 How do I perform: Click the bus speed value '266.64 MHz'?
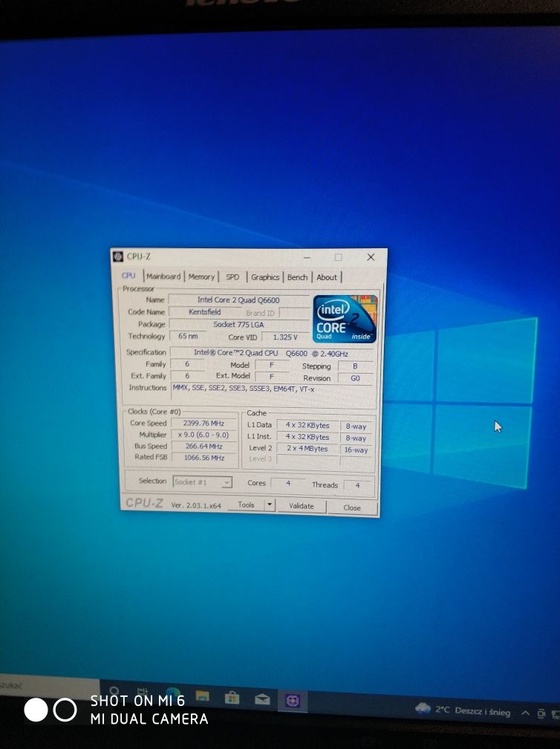[204, 446]
